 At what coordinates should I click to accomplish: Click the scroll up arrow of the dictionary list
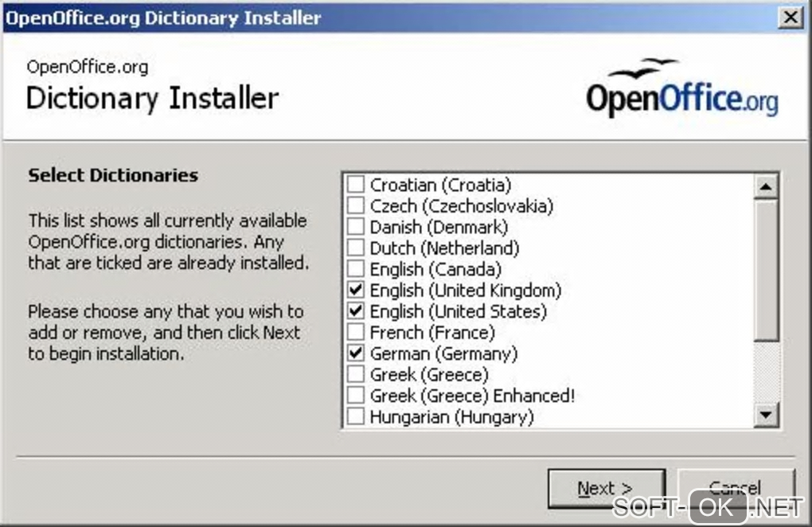pyautogui.click(x=766, y=187)
